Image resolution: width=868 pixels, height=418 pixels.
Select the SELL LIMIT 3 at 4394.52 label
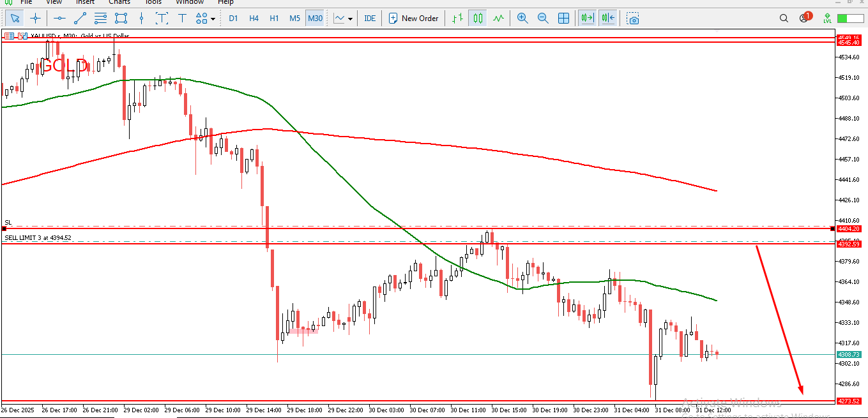[38, 237]
